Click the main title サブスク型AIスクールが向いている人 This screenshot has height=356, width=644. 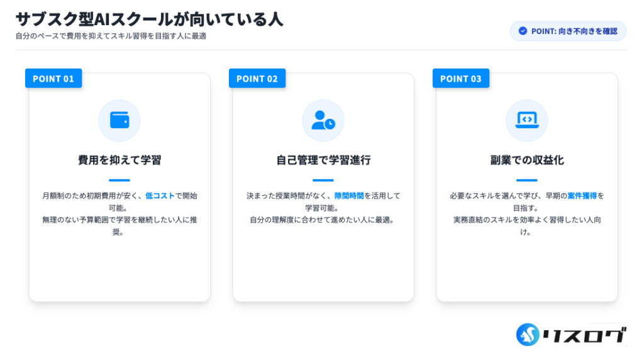coord(149,19)
